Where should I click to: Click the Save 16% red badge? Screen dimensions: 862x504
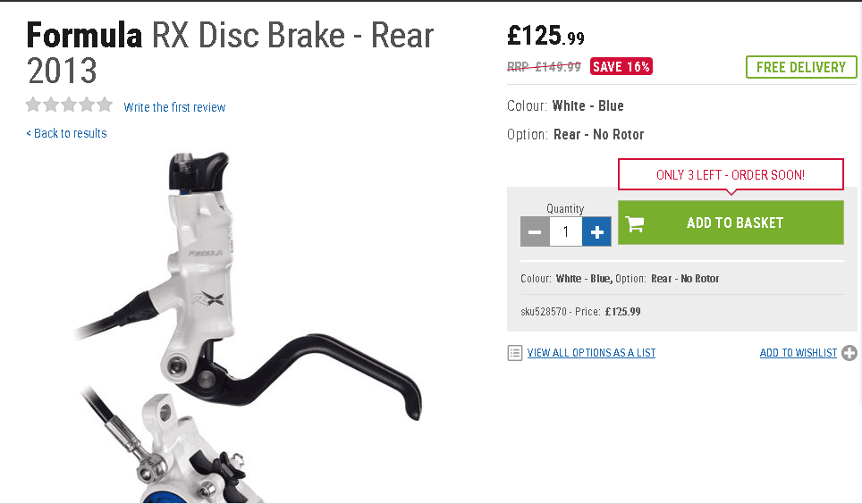point(621,66)
